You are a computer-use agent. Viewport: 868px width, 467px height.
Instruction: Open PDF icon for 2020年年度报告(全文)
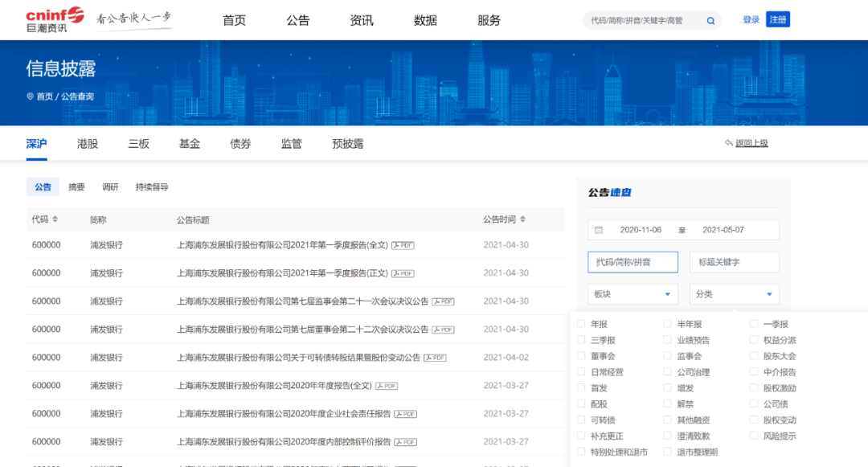(387, 386)
